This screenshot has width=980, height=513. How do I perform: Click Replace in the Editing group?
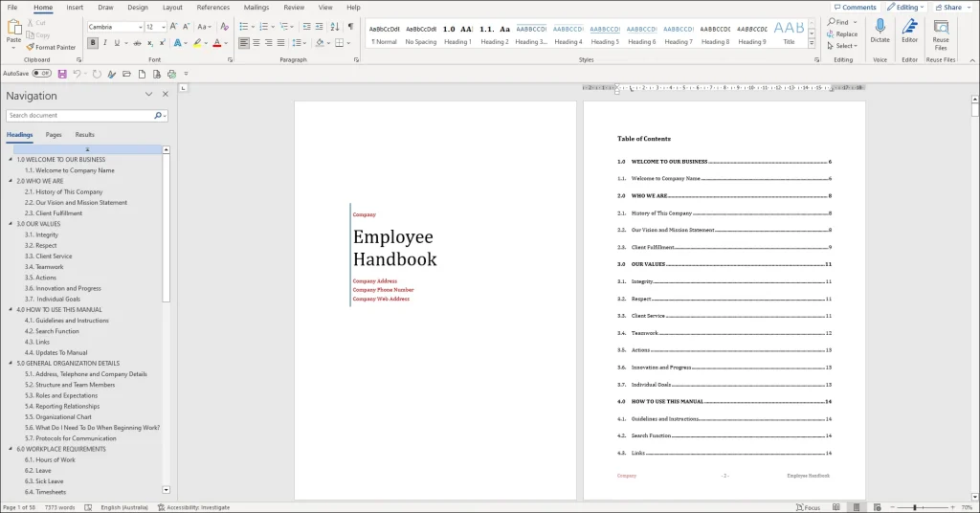tap(842, 34)
